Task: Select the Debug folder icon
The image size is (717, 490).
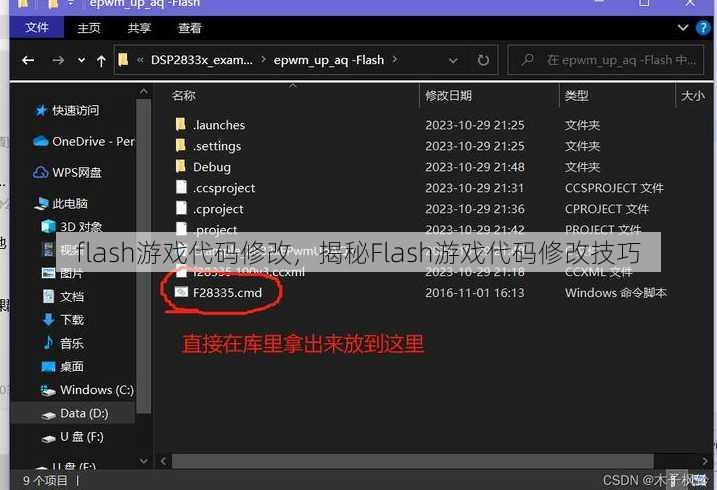Action: [x=181, y=166]
